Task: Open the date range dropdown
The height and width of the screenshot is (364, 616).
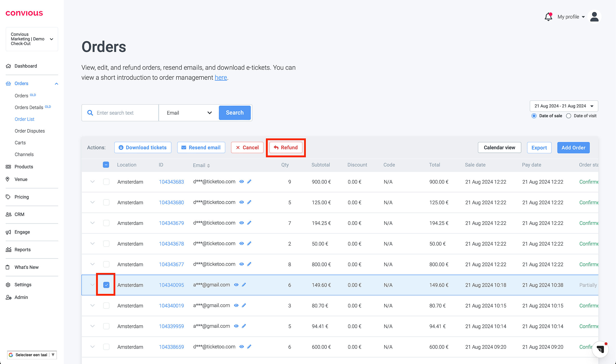Action: (x=564, y=106)
